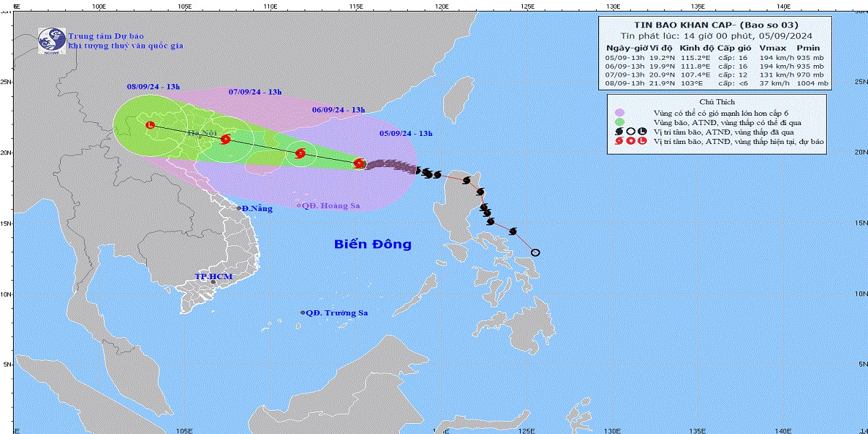Click the QĐ. Hoàng Sa marker dot
This screenshot has width=868, height=434.
(x=299, y=205)
